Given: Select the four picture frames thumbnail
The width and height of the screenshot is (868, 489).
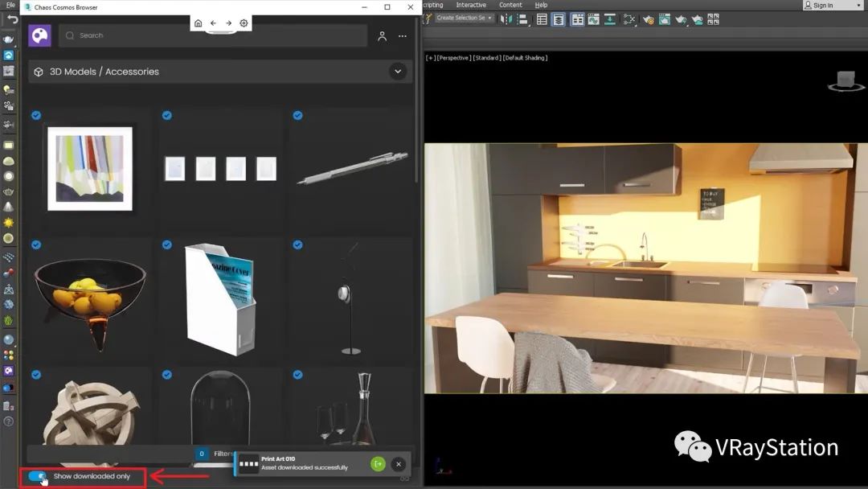Looking at the screenshot, I should tap(220, 169).
